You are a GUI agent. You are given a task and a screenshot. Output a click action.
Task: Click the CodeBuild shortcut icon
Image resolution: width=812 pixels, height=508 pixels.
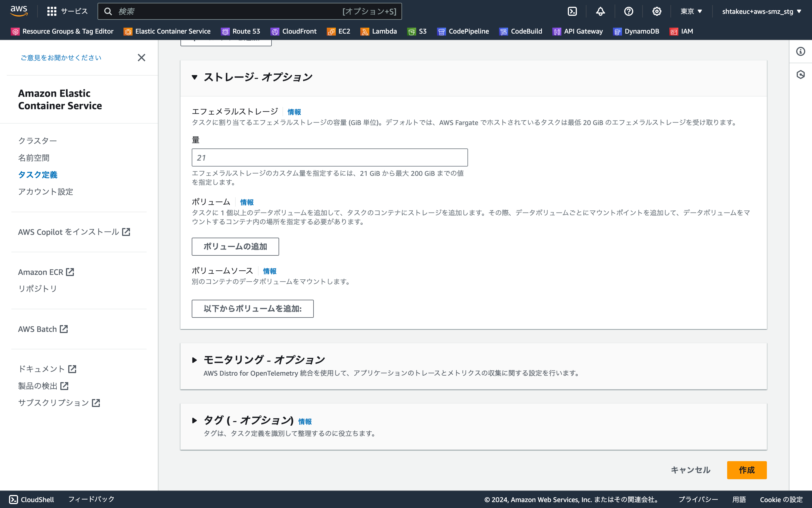coord(504,32)
